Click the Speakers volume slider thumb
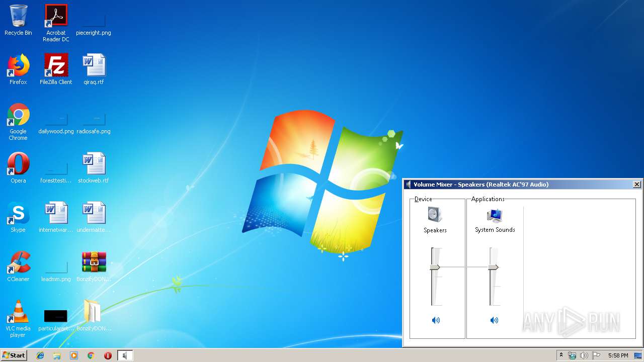The height and width of the screenshot is (362, 644). (435, 267)
